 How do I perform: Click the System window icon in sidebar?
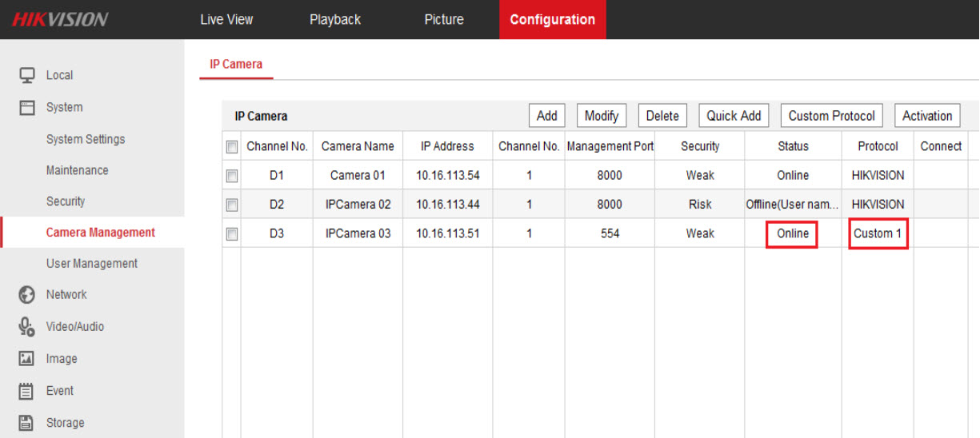pyautogui.click(x=27, y=107)
